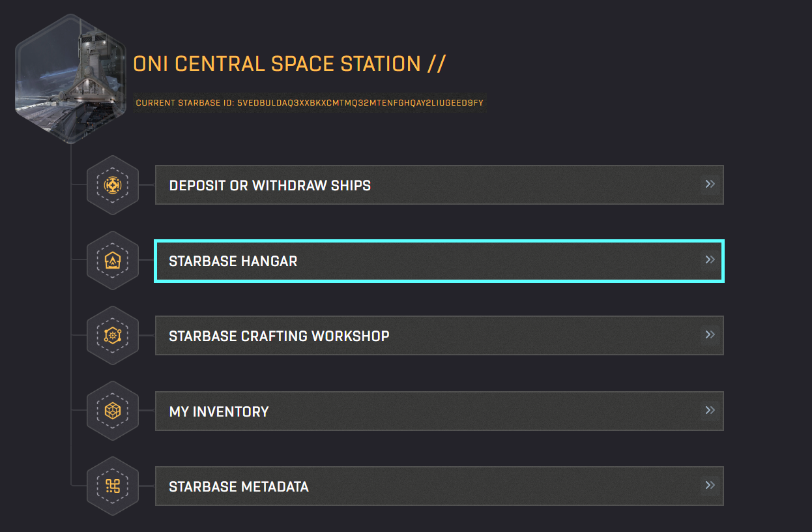Viewport: 812px width, 532px height.
Task: Click the double slashes after station title
Action: (437, 64)
